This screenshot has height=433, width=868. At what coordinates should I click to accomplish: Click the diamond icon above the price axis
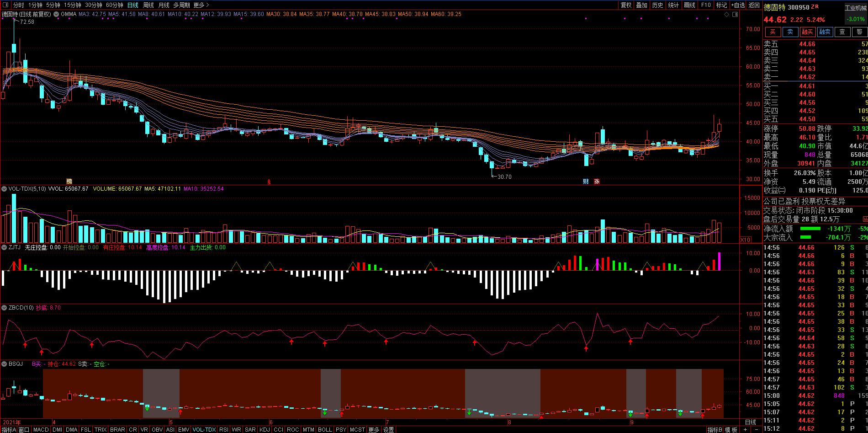[x=727, y=15]
